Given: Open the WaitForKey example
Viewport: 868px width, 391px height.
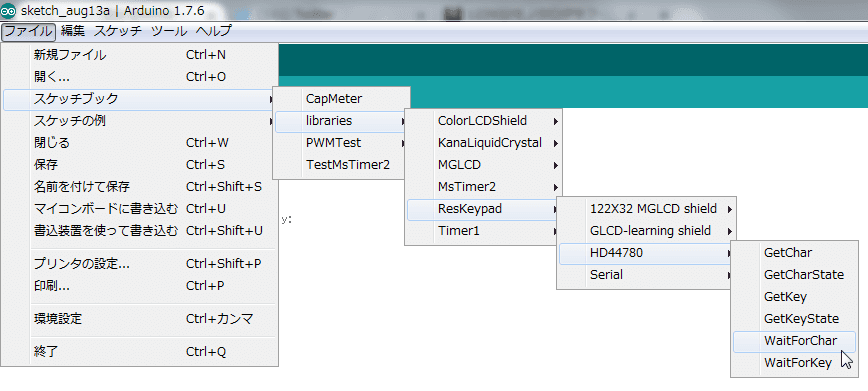Looking at the screenshot, I should [794, 363].
